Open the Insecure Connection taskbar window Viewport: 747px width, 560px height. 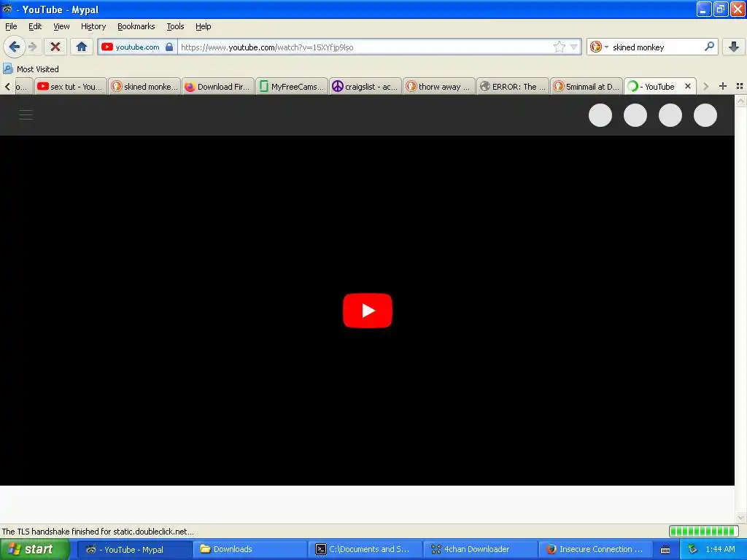pyautogui.click(x=596, y=550)
